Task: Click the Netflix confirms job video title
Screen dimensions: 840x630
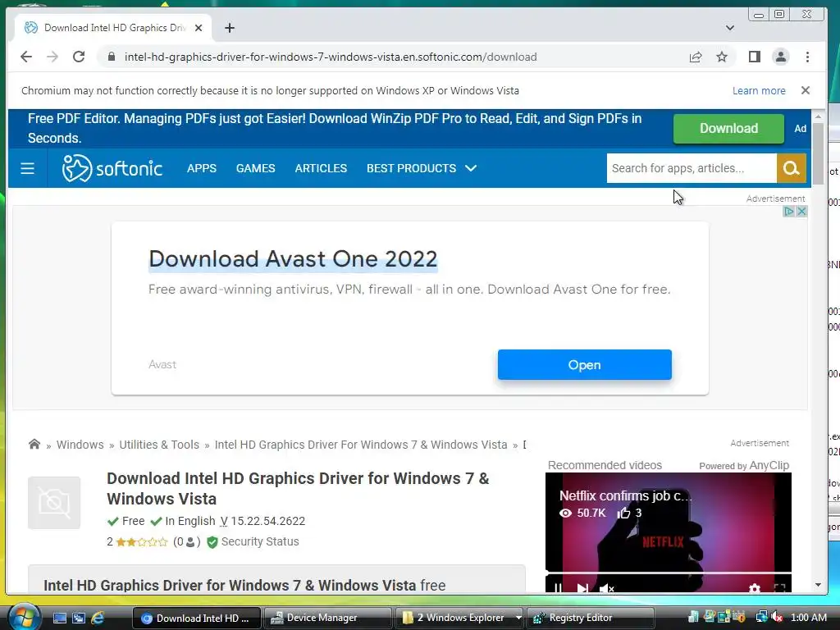Action: click(625, 496)
